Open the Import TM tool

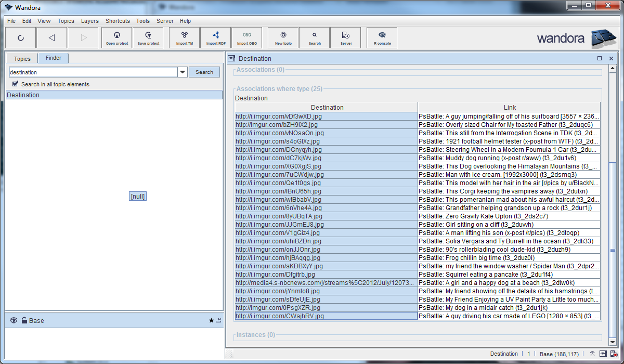pos(184,37)
